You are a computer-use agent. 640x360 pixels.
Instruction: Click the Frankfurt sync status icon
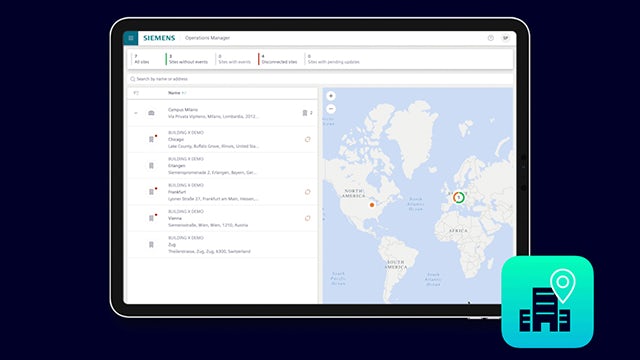[x=307, y=192]
